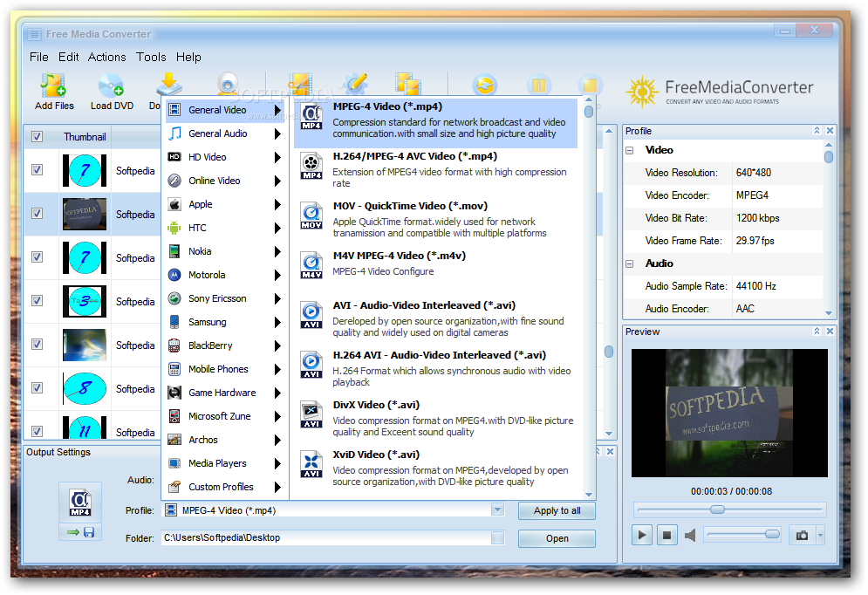Collapse the Audio section in Profile
Image resolution: width=868 pixels, height=595 pixels.
click(630, 264)
